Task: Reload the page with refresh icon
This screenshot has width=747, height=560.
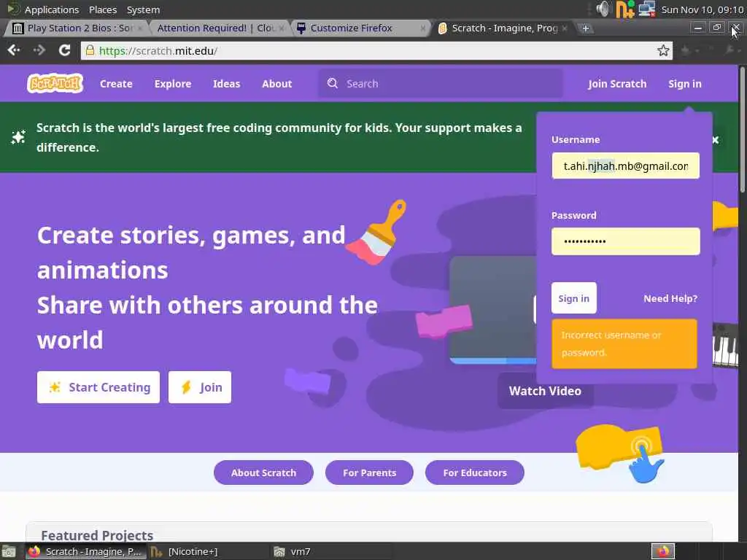Action: click(64, 50)
